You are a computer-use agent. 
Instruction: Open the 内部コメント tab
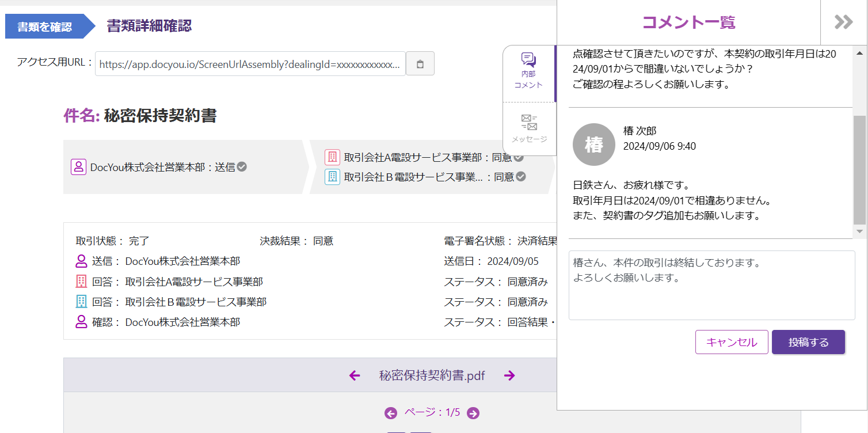tap(528, 70)
